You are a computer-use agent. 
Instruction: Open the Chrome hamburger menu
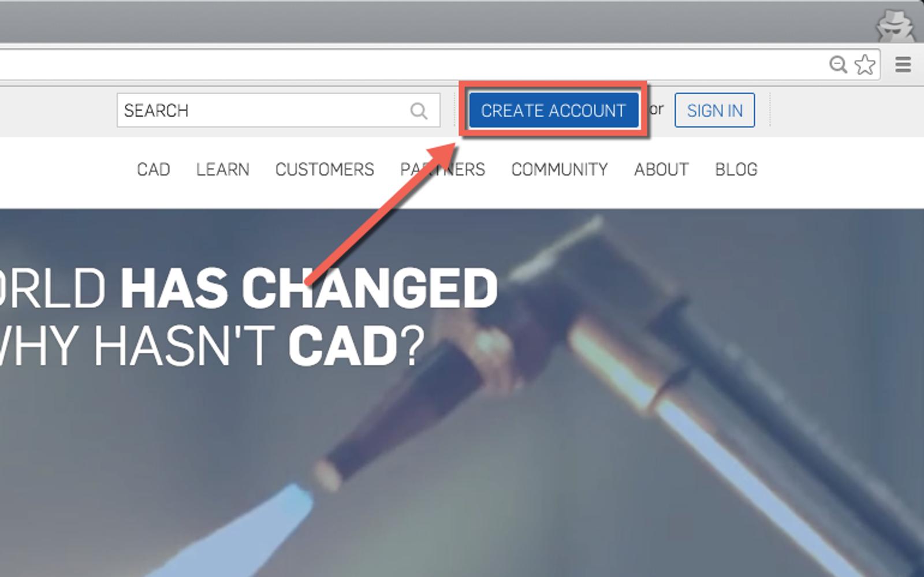coord(903,64)
